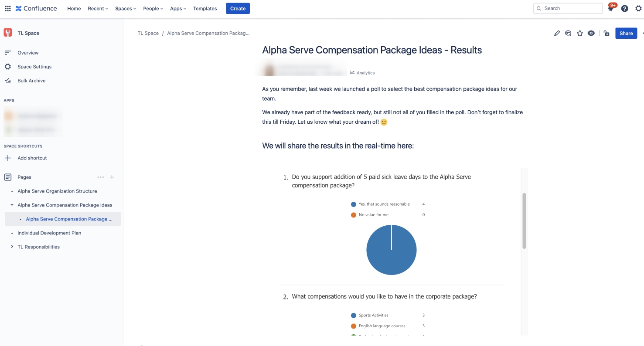644x346 pixels.
Task: Open page restrictions lock icon
Action: tap(607, 33)
